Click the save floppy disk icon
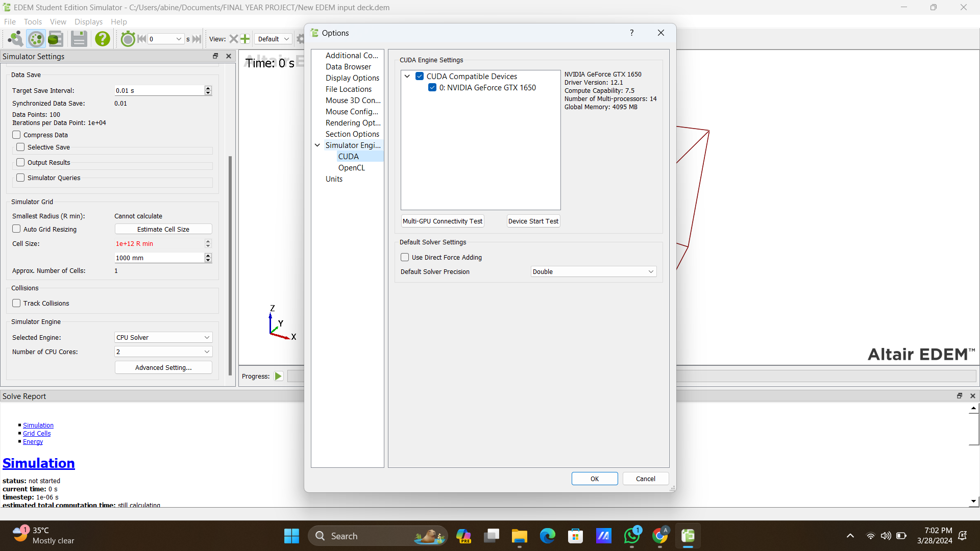This screenshot has height=551, width=980. point(79,39)
